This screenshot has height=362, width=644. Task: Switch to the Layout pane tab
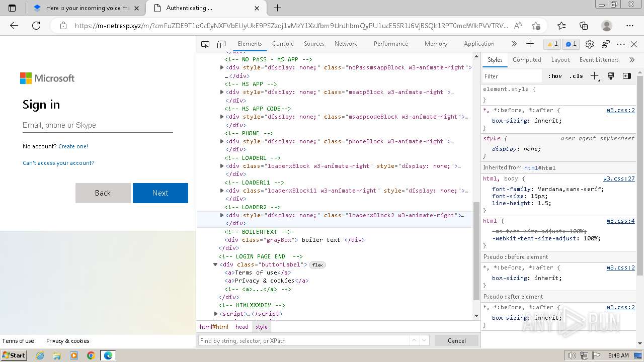[x=560, y=60]
